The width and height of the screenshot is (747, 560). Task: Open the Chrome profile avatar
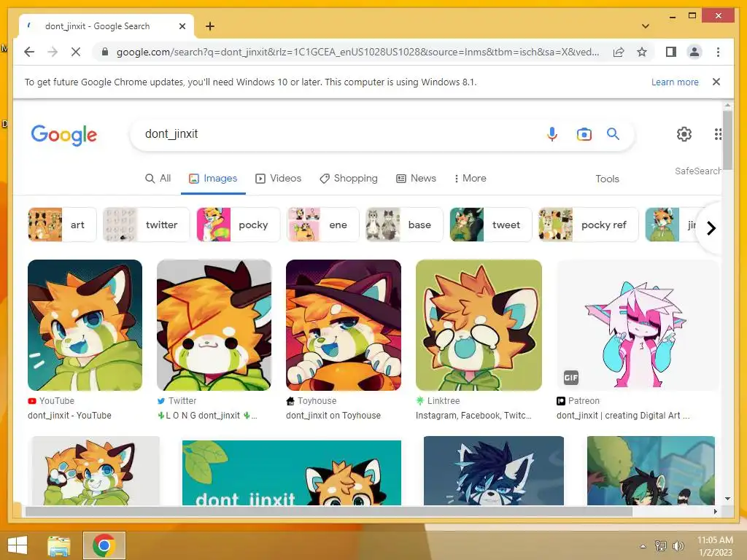(x=694, y=52)
